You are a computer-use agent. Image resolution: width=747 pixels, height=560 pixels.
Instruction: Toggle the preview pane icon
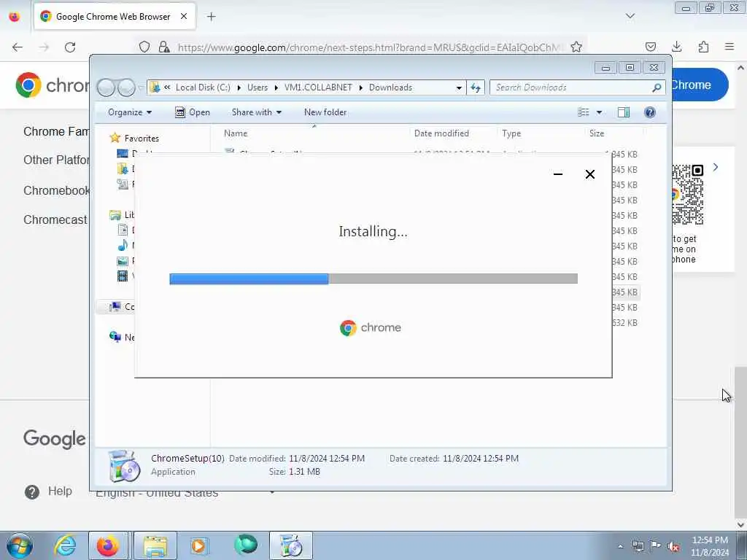[624, 112]
